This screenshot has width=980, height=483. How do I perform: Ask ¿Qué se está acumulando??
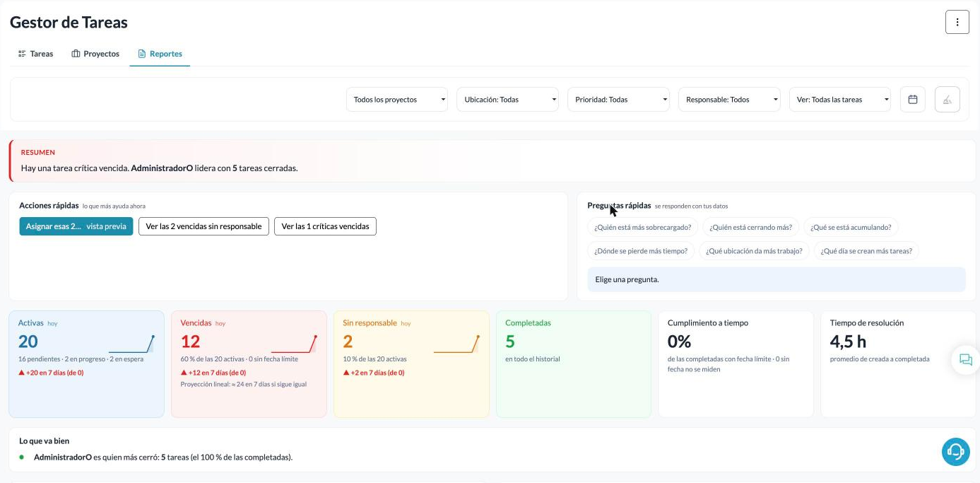(x=851, y=228)
